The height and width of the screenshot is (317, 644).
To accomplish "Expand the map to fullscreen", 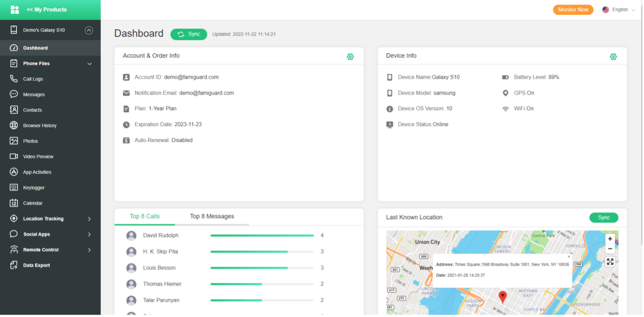I will pyautogui.click(x=610, y=262).
